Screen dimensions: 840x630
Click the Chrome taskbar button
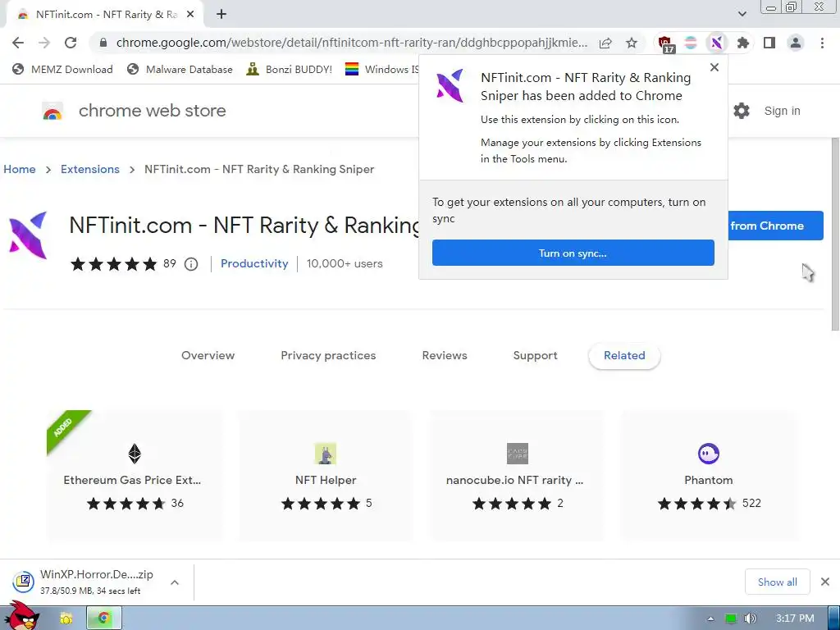[x=104, y=619]
